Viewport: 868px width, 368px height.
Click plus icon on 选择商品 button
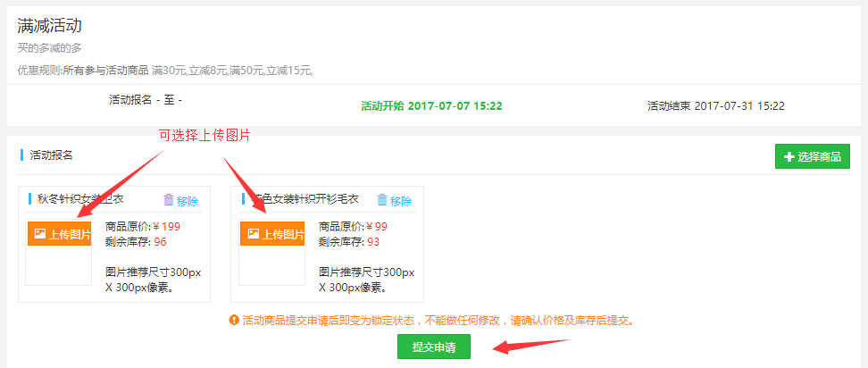tap(789, 156)
